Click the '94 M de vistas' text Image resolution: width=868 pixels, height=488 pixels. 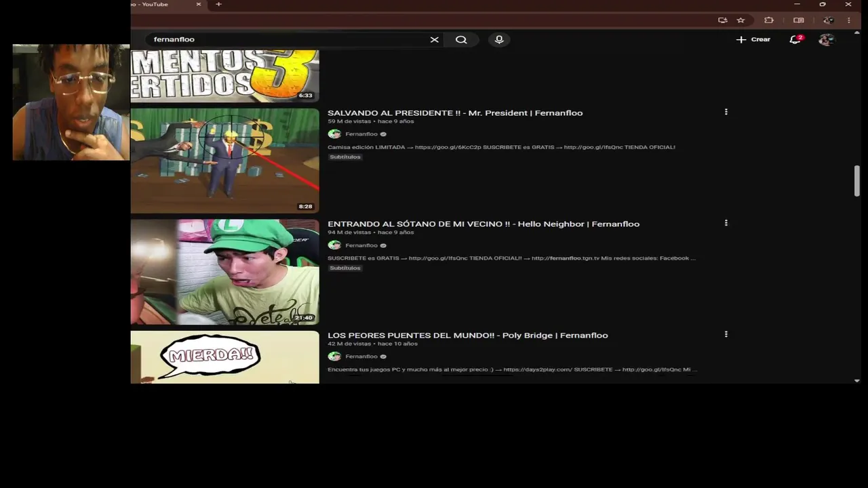click(x=349, y=232)
